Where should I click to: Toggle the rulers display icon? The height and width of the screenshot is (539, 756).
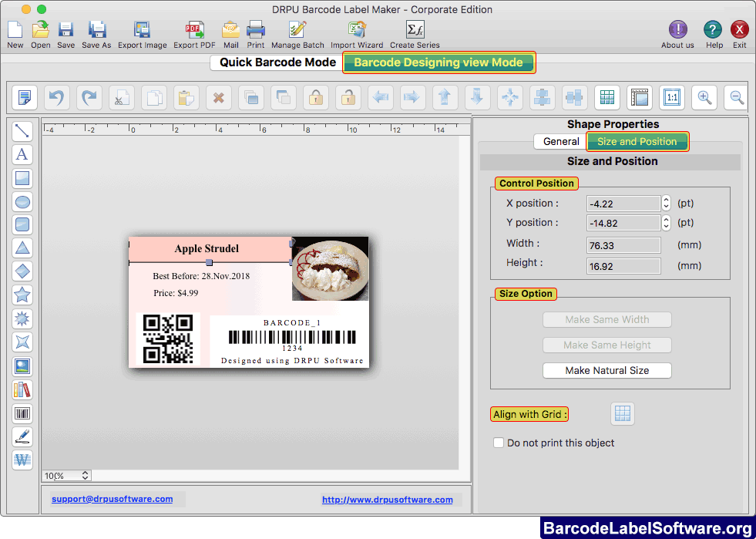pyautogui.click(x=640, y=98)
